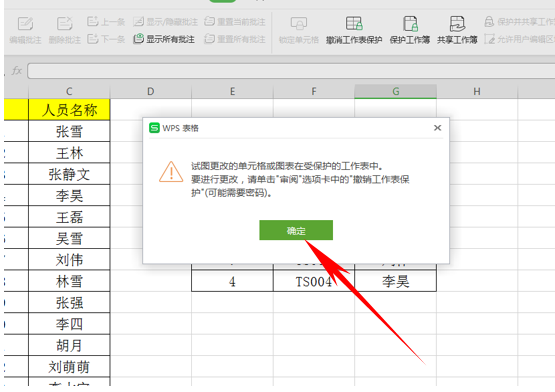Toggle 显示/隐藏批注 show or hide comment
This screenshot has height=392, width=555.
pos(165,22)
